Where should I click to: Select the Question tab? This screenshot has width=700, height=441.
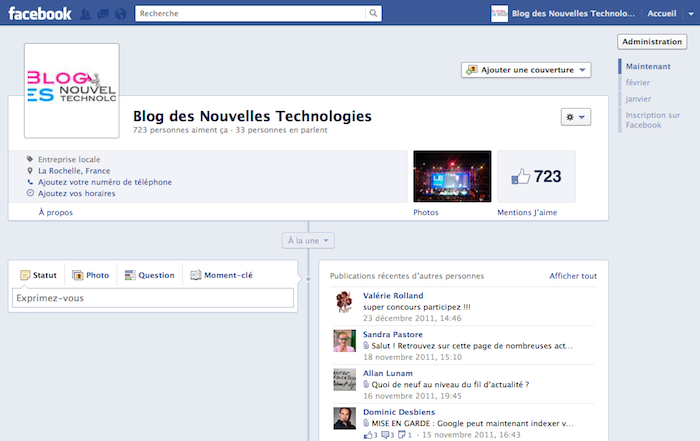click(x=150, y=275)
